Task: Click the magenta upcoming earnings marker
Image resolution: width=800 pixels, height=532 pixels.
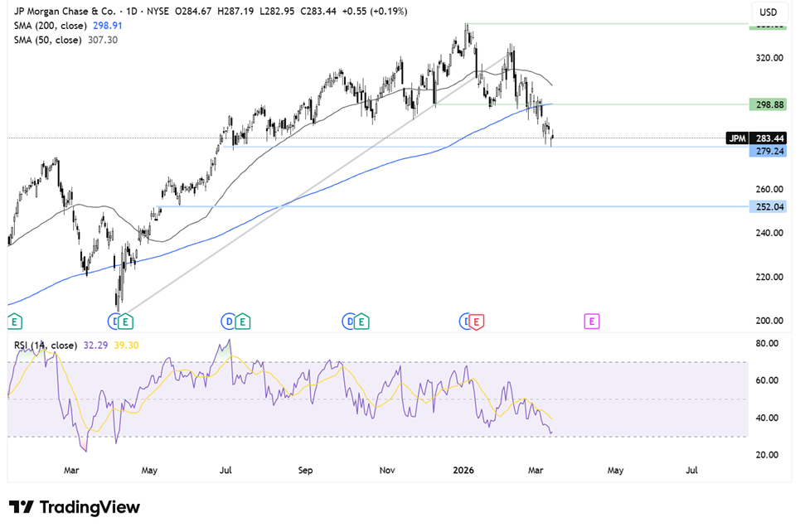Action: tap(591, 322)
